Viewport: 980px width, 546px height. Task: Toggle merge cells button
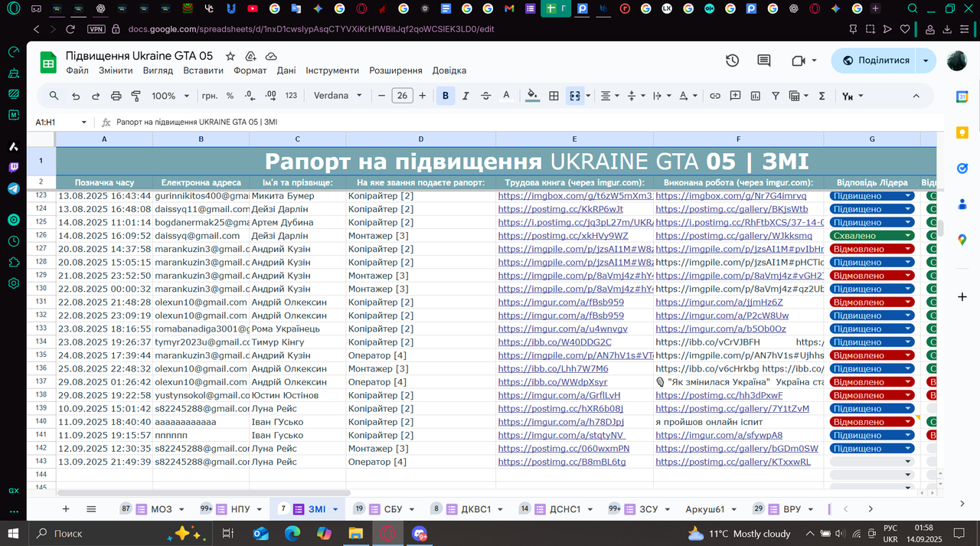click(574, 96)
